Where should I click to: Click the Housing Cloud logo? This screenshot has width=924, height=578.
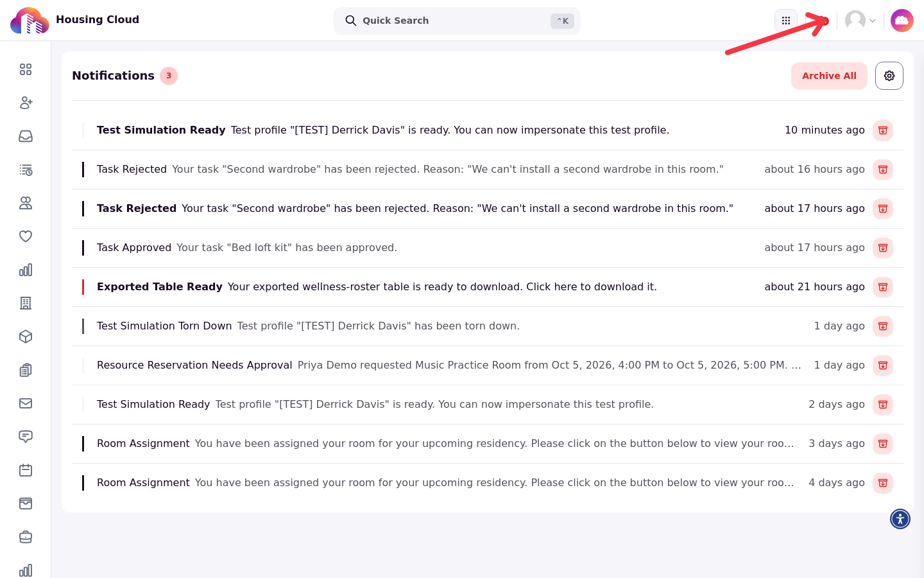30,21
